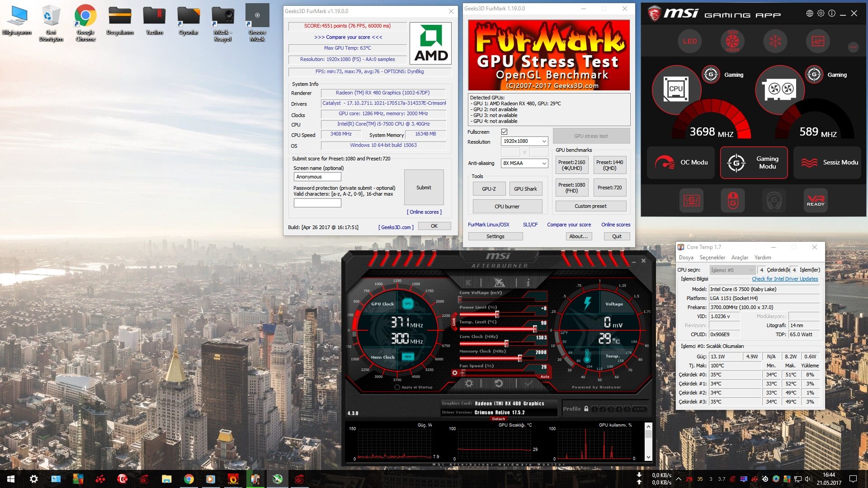
Task: Open the Araçlar menu in Core Temp
Action: [x=740, y=258]
